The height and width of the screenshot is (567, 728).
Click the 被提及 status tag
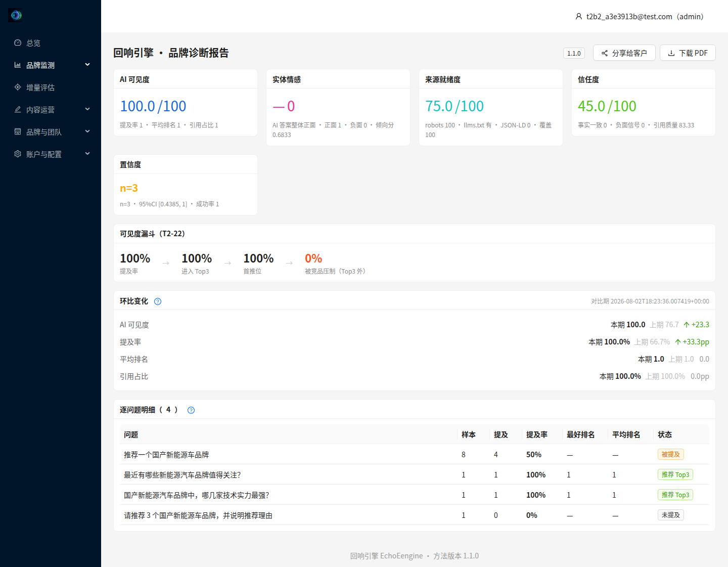tap(671, 455)
